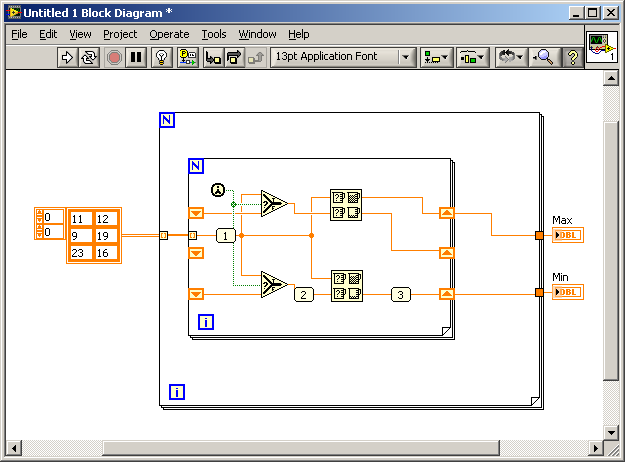The height and width of the screenshot is (462, 625).
Task: Click the Step Over toolbar button
Action: click(x=234, y=57)
